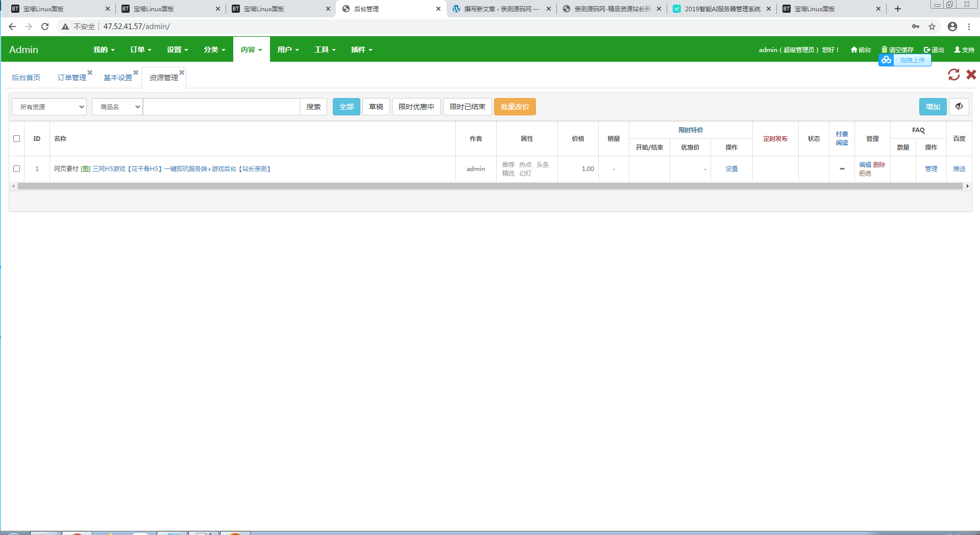Expand the 内容 menu
Viewport: 980px width, 535px height.
(251, 50)
